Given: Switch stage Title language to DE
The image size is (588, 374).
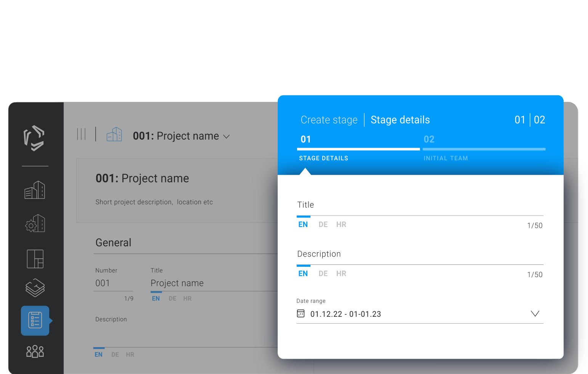Looking at the screenshot, I should 323,225.
